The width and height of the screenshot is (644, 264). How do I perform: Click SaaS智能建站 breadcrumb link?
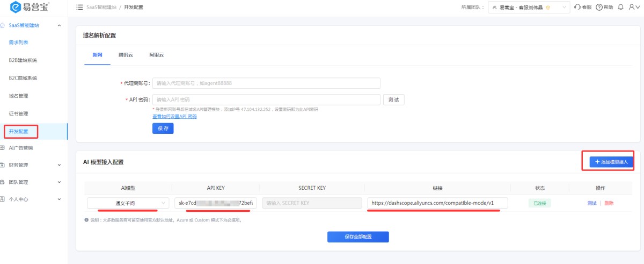point(101,8)
